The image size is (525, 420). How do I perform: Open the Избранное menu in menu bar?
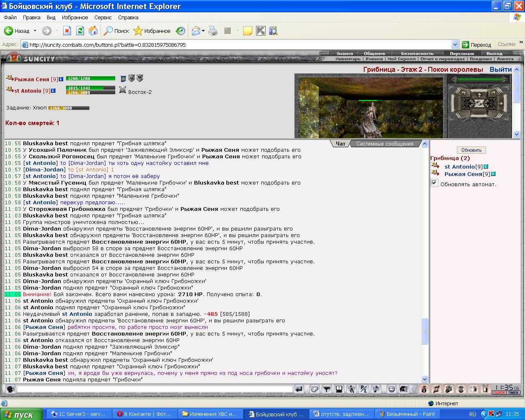pyautogui.click(x=75, y=18)
